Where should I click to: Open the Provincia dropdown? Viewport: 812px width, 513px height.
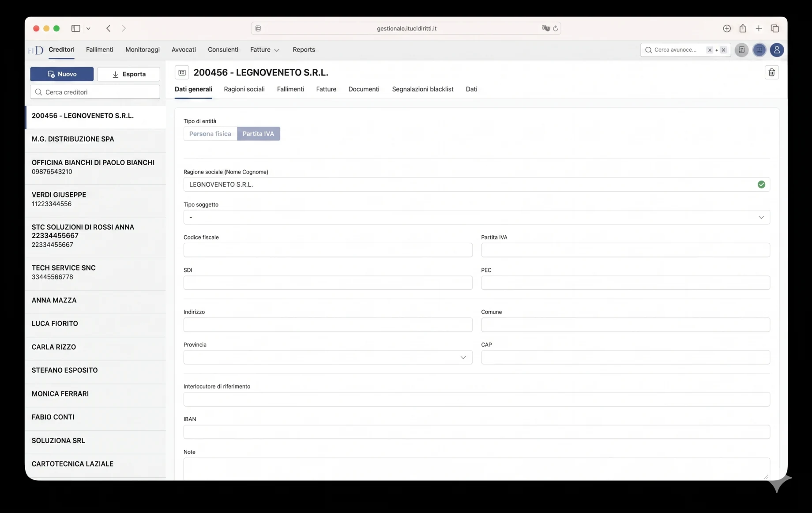[328, 357]
